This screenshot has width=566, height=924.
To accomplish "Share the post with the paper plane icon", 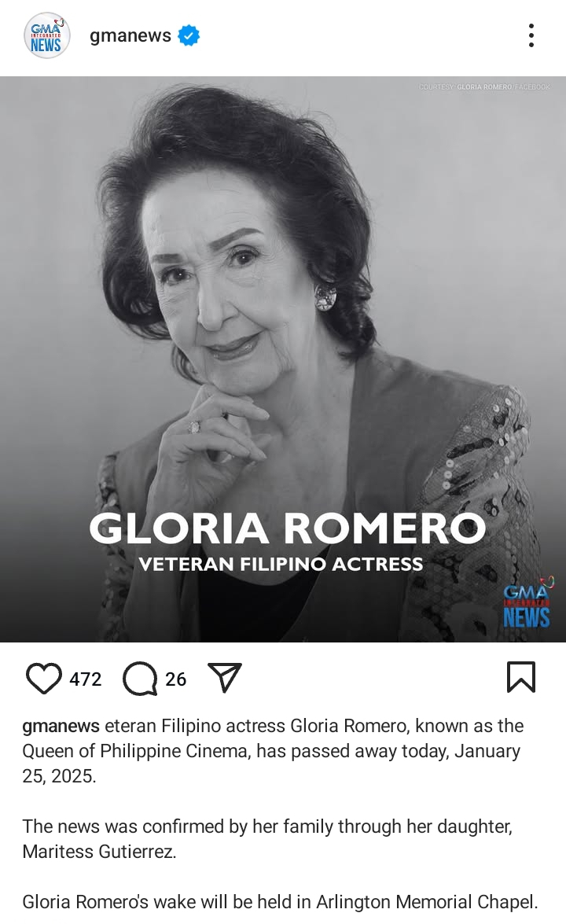I will [225, 678].
